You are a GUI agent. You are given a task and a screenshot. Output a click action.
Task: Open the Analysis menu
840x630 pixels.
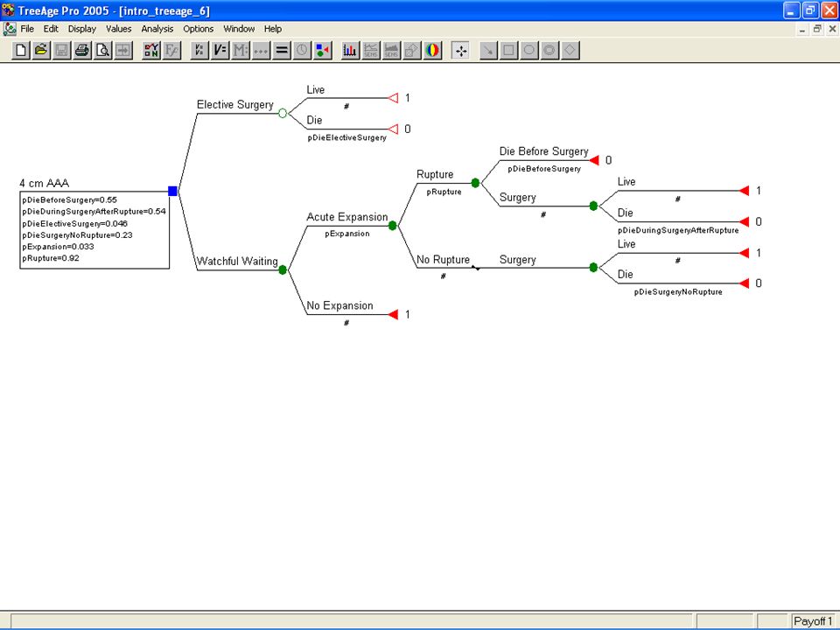(157, 29)
